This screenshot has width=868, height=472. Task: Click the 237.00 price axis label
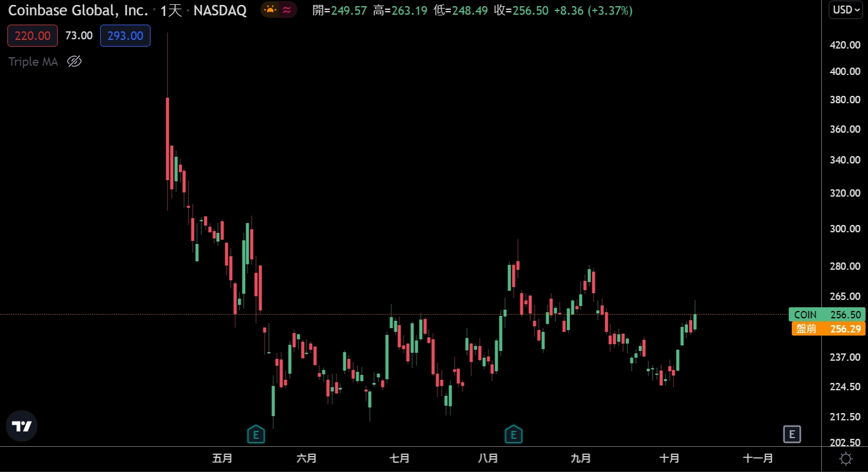pyautogui.click(x=845, y=357)
